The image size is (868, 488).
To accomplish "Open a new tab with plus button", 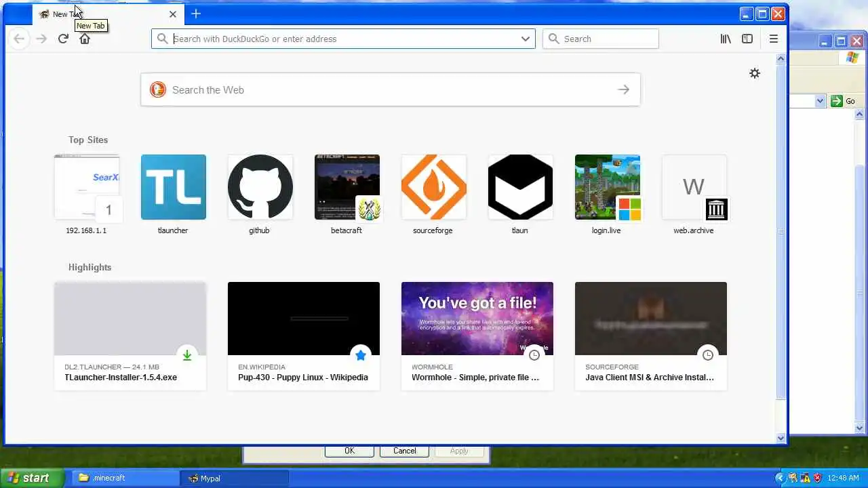I will (196, 14).
